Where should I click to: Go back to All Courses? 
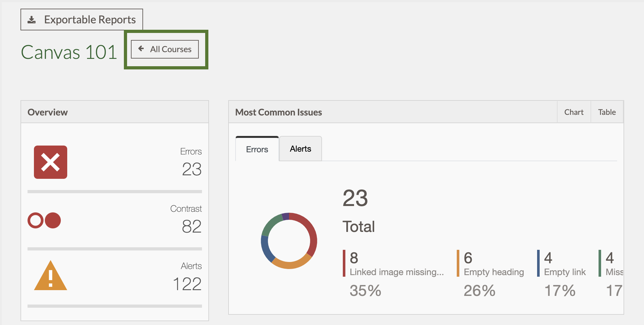pyautogui.click(x=165, y=49)
